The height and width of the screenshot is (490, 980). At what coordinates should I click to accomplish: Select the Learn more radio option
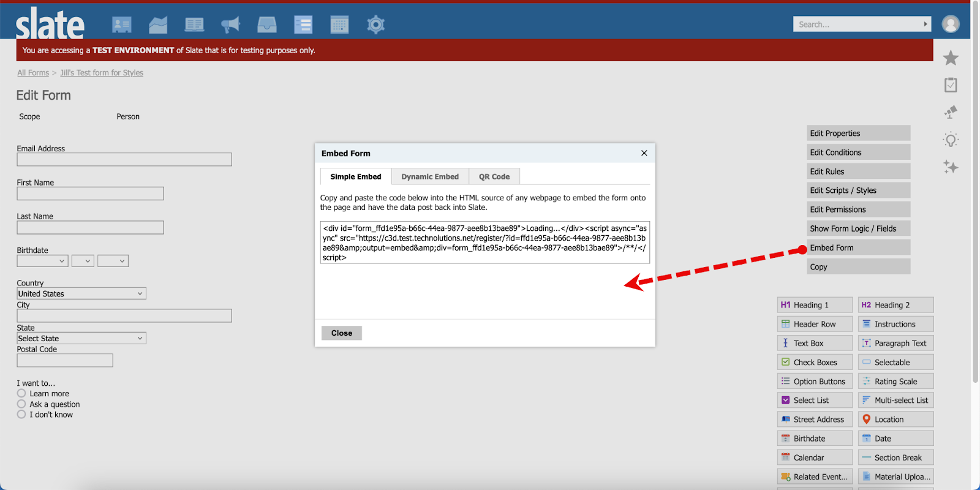[21, 393]
